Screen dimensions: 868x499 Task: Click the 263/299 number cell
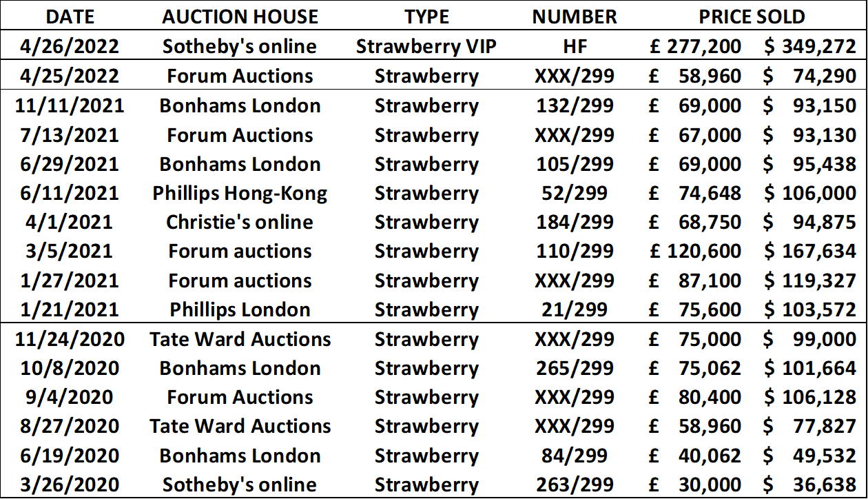click(x=574, y=485)
